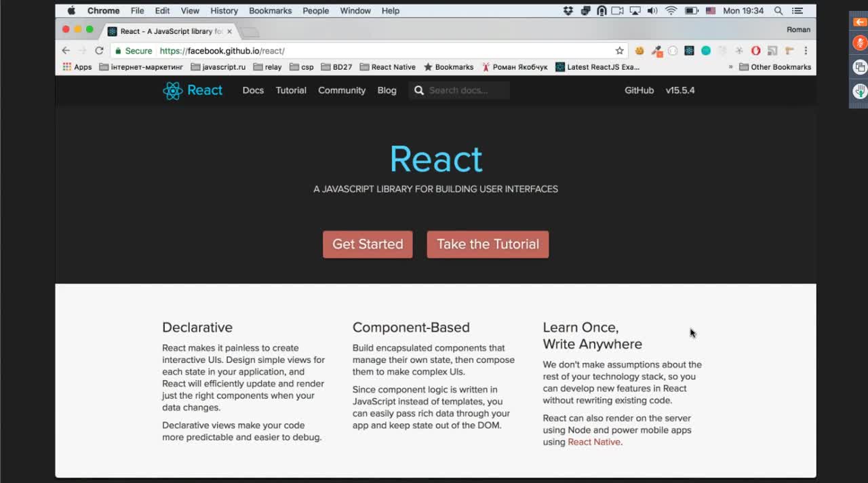This screenshot has height=483, width=868.
Task: Expand the bookmarks overflow chevron
Action: click(730, 67)
